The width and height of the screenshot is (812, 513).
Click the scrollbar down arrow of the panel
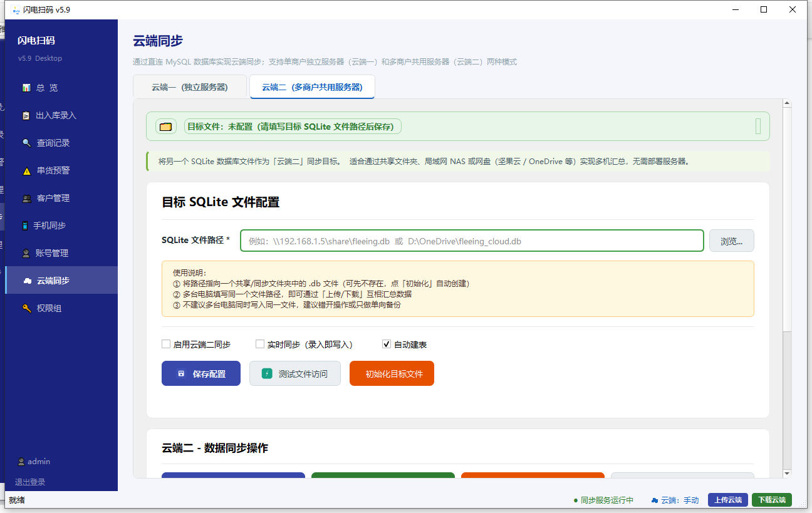tap(787, 473)
